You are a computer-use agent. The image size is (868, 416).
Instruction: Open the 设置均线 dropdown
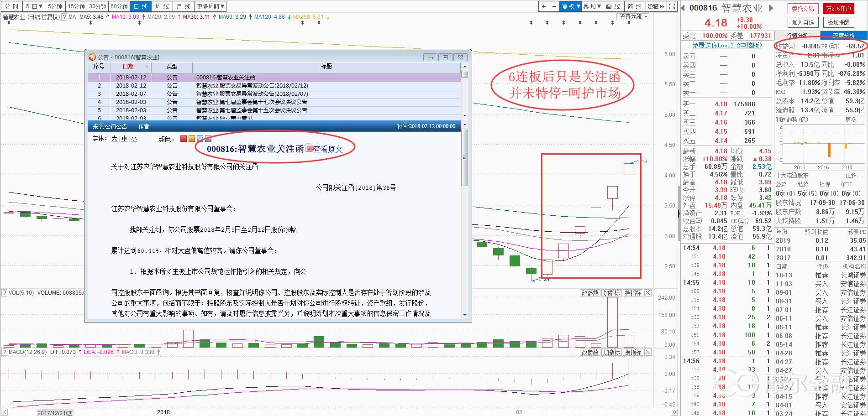click(x=633, y=17)
